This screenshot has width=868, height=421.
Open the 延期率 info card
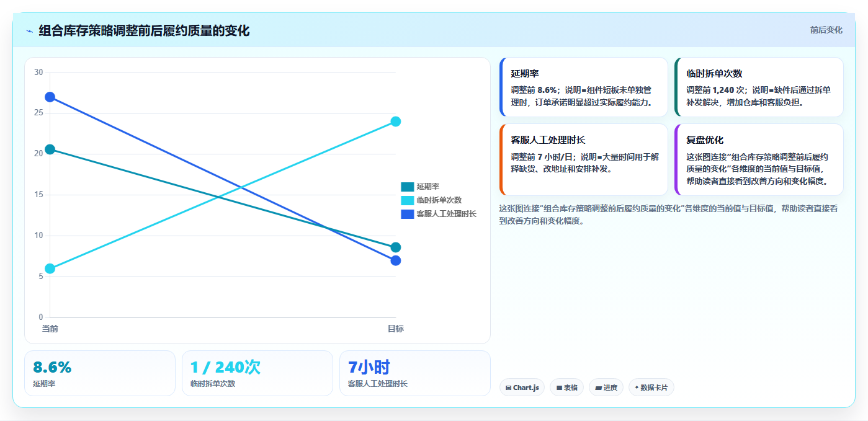(x=583, y=87)
